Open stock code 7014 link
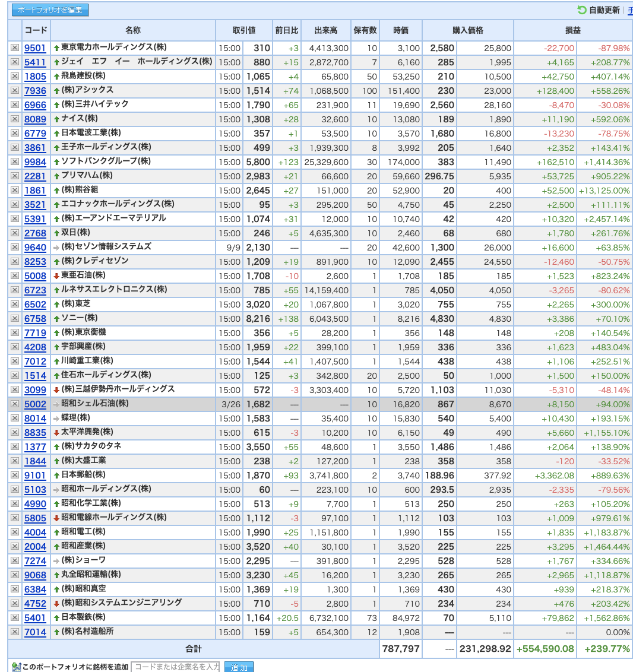The image size is (633, 672). 35,632
